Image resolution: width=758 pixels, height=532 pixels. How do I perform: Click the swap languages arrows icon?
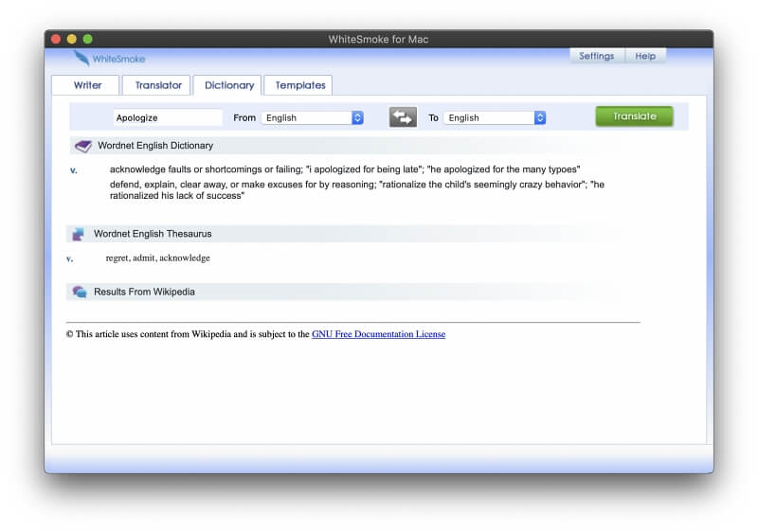403,117
